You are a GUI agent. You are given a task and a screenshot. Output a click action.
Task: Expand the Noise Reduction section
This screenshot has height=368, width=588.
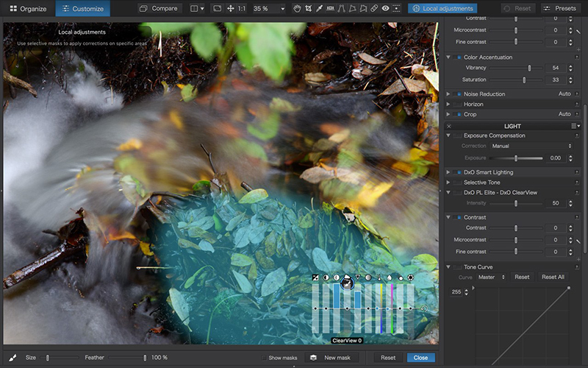pos(448,94)
